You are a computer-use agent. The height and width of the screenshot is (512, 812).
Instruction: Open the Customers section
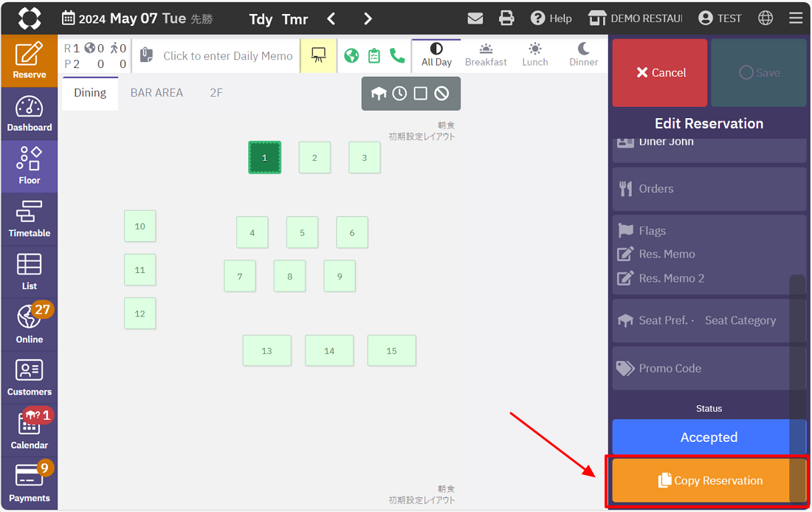(29, 378)
